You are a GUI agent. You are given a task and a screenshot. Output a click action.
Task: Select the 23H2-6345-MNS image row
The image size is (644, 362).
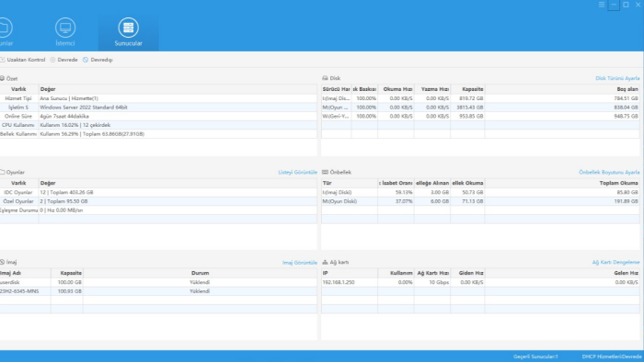158,291
